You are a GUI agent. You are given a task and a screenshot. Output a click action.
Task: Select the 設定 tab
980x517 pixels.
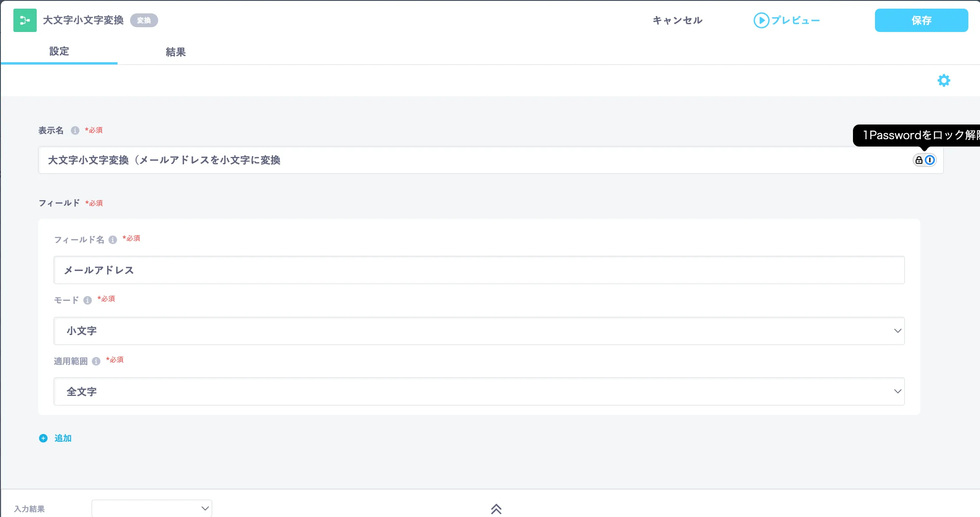(59, 51)
